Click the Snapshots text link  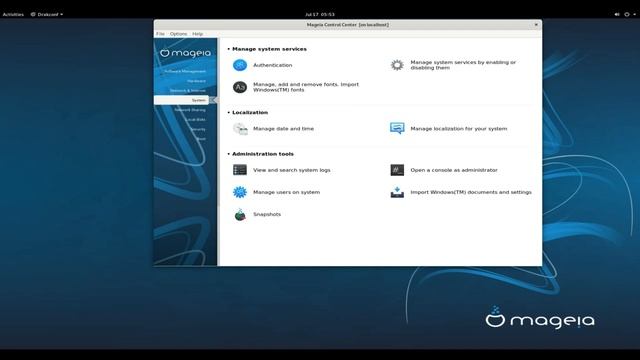[x=267, y=214]
